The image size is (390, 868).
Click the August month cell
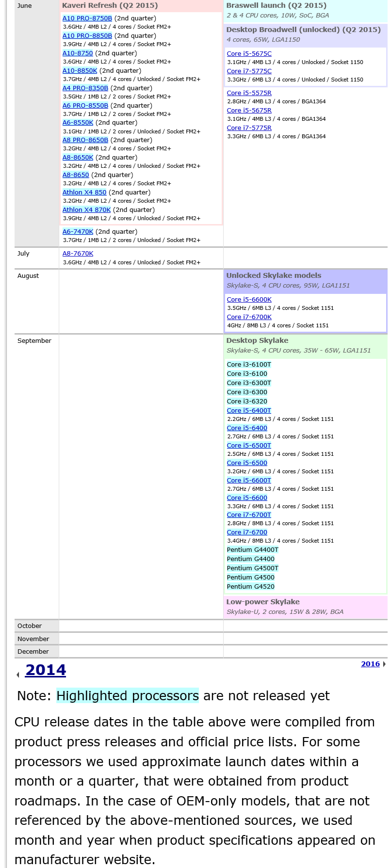click(37, 302)
